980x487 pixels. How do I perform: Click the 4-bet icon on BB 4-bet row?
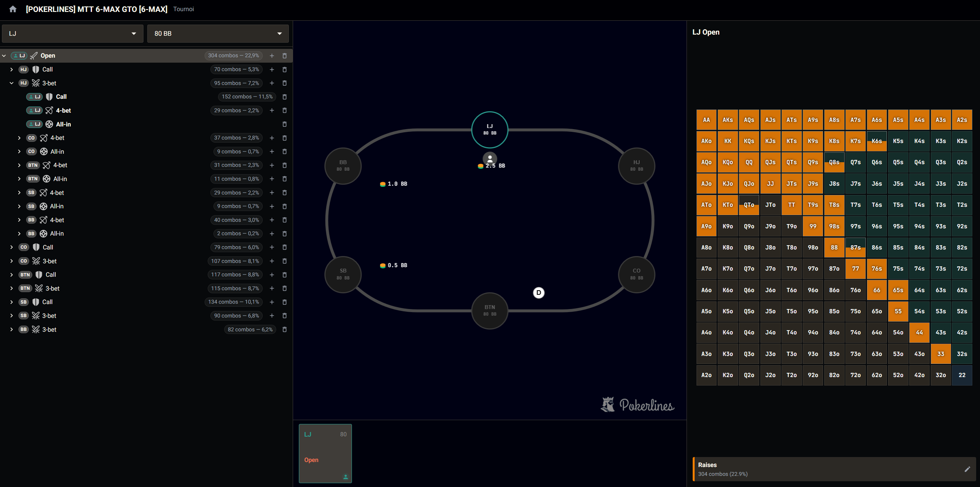(43, 220)
